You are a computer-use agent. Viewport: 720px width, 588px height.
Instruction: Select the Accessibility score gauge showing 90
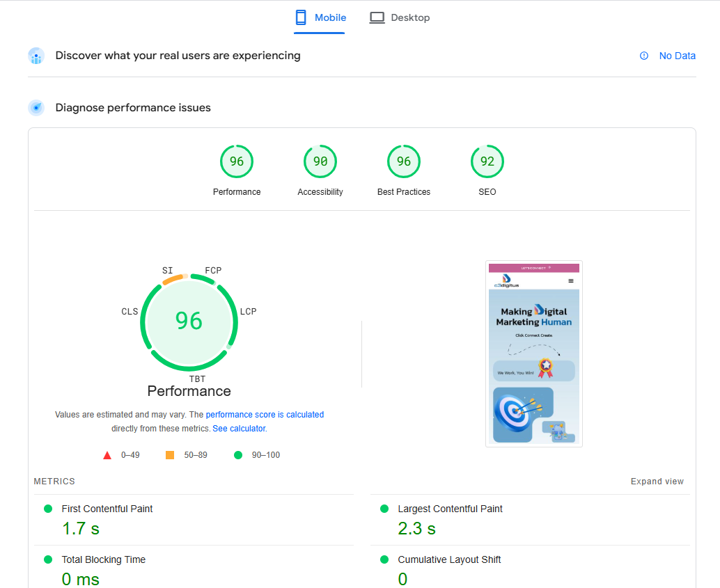[x=320, y=161]
